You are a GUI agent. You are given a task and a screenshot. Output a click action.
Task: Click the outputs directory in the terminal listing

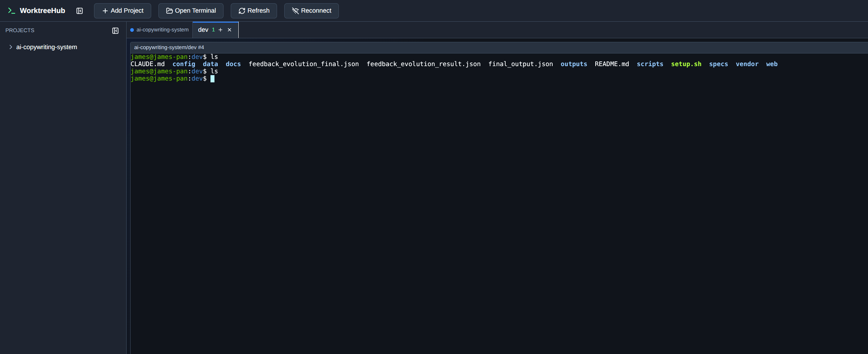pos(574,64)
